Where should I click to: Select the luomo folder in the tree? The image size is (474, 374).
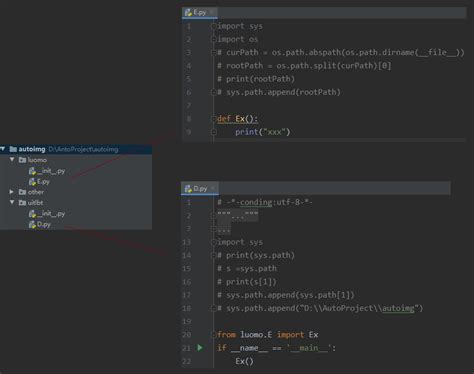pos(37,160)
